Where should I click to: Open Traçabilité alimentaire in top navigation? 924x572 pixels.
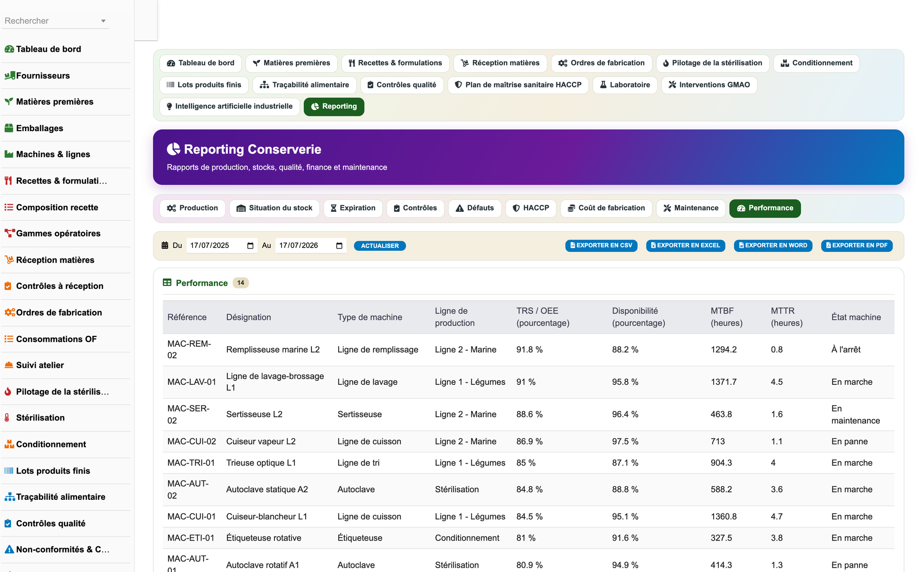304,85
